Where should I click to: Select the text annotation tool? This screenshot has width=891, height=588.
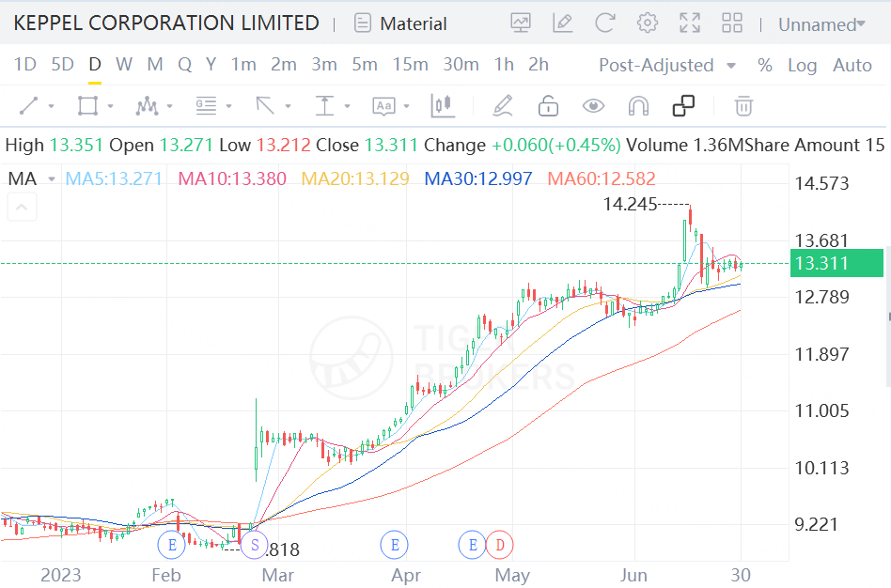(383, 105)
